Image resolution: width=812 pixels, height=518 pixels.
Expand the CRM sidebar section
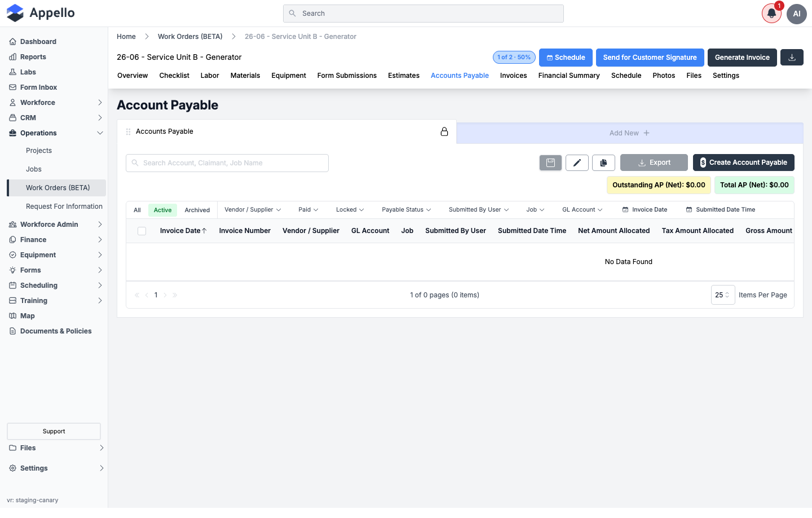(x=56, y=118)
